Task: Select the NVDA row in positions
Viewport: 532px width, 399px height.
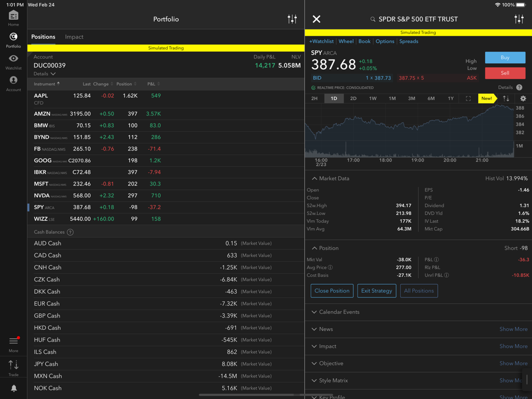Action: tap(96, 196)
